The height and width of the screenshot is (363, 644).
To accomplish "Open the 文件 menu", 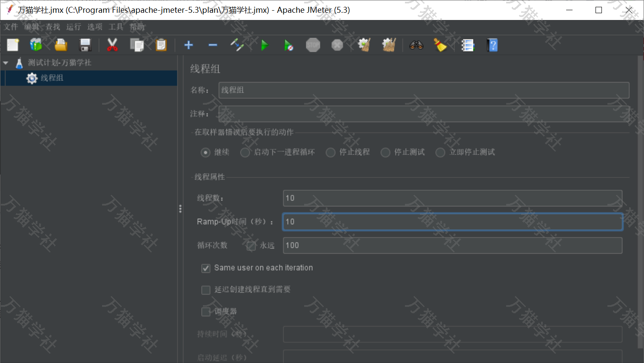I will (11, 27).
